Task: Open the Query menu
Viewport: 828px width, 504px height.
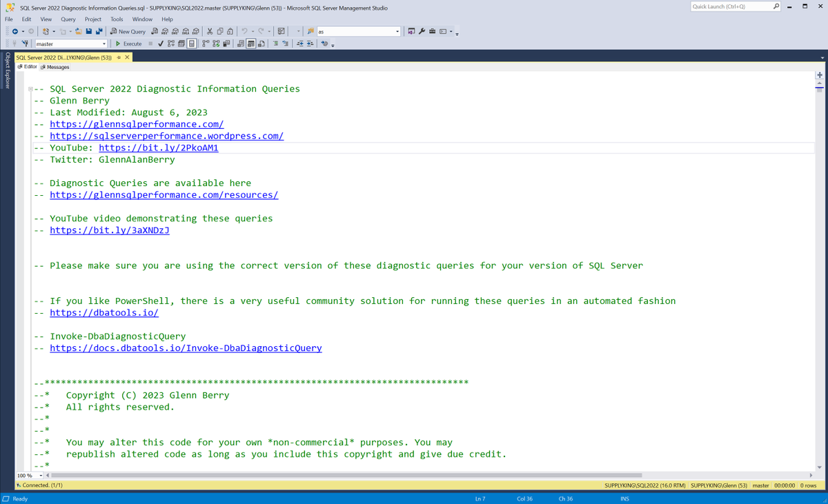Action: click(68, 19)
